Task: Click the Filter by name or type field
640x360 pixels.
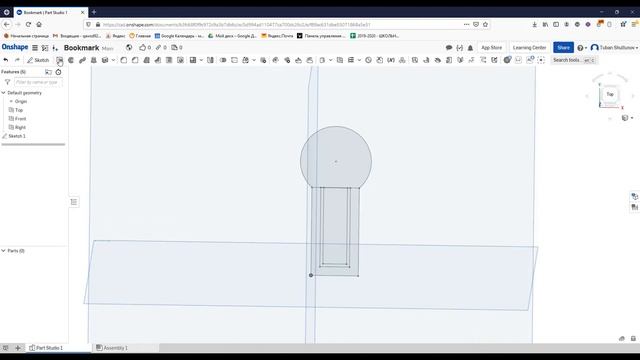Action: point(38,82)
